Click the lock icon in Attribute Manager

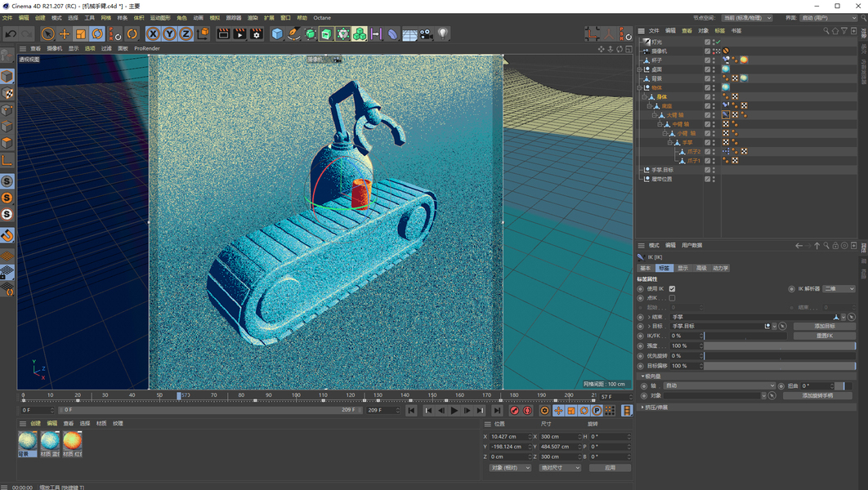pos(835,246)
